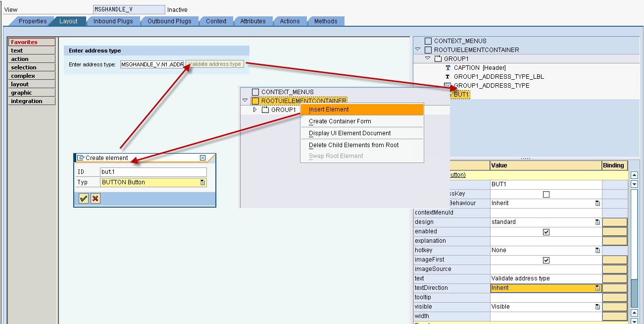Viewport: 644px width, 324px height.
Task: Select the CAPTION [Header] text icon
Action: point(448,68)
